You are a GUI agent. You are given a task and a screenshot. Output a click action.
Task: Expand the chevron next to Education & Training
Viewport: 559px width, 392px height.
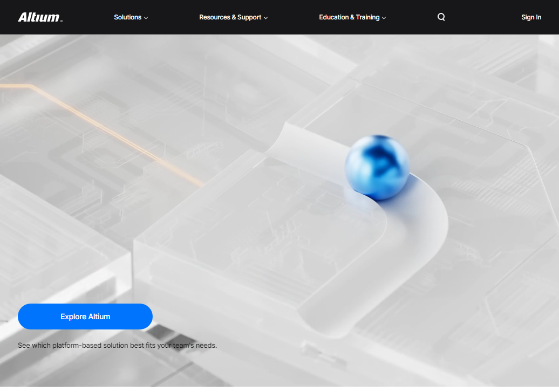coord(384,18)
